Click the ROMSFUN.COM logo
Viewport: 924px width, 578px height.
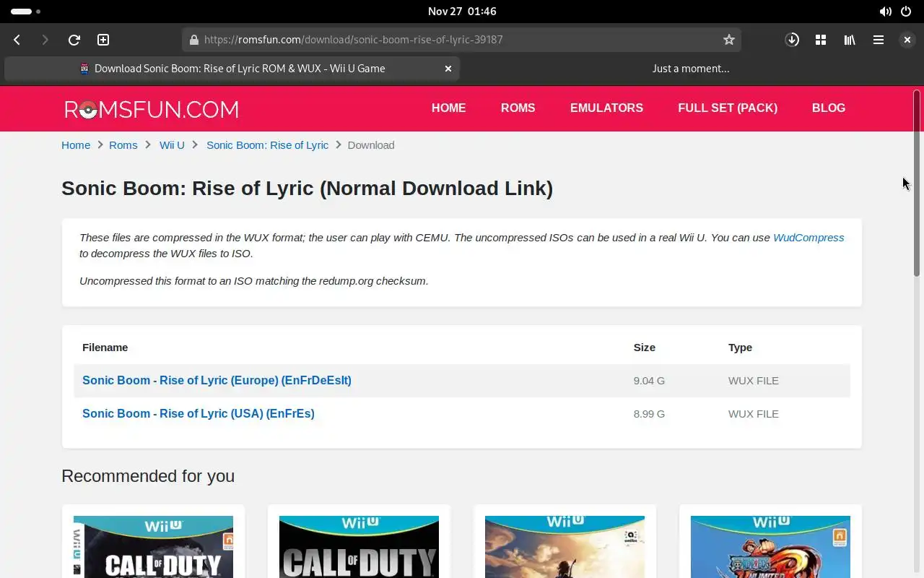click(152, 109)
